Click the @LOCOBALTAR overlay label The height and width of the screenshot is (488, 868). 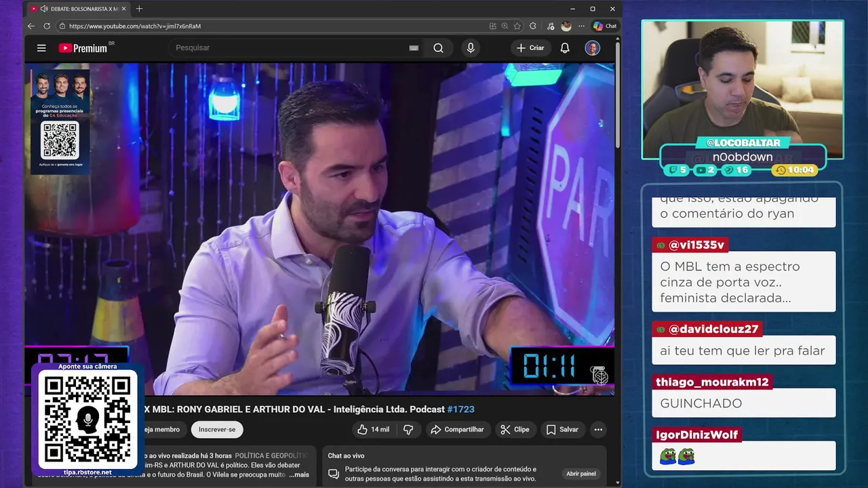[743, 143]
